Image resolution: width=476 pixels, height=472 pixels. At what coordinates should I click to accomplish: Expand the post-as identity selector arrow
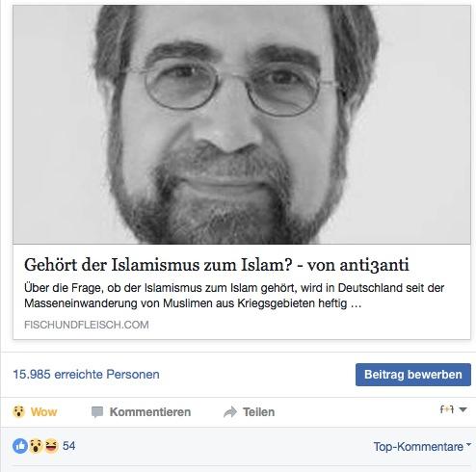[463, 409]
